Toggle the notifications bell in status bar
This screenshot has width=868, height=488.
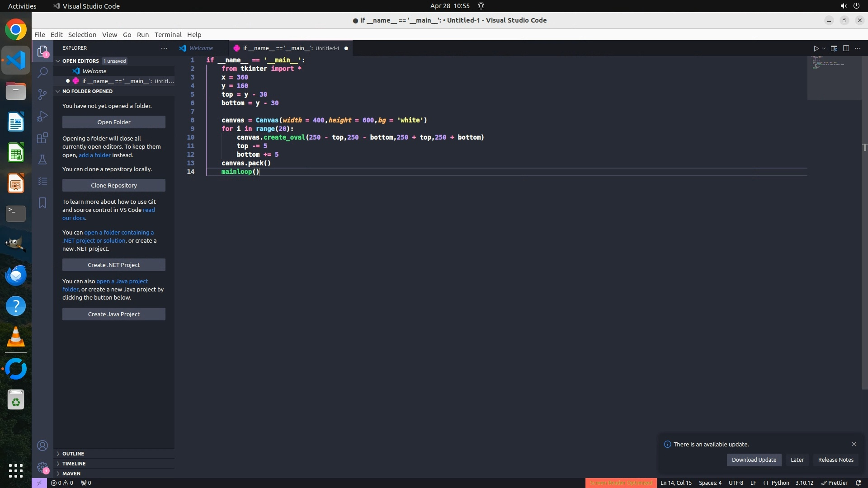[x=858, y=483]
